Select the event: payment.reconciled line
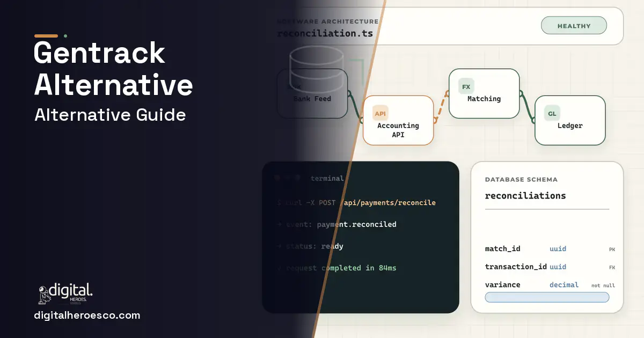Viewport: 644px width, 338px height. (x=336, y=224)
